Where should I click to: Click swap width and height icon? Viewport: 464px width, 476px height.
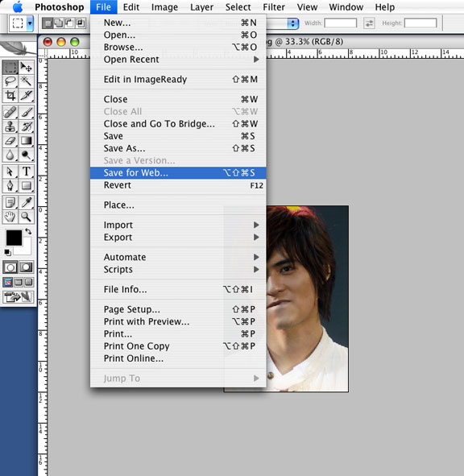click(369, 23)
